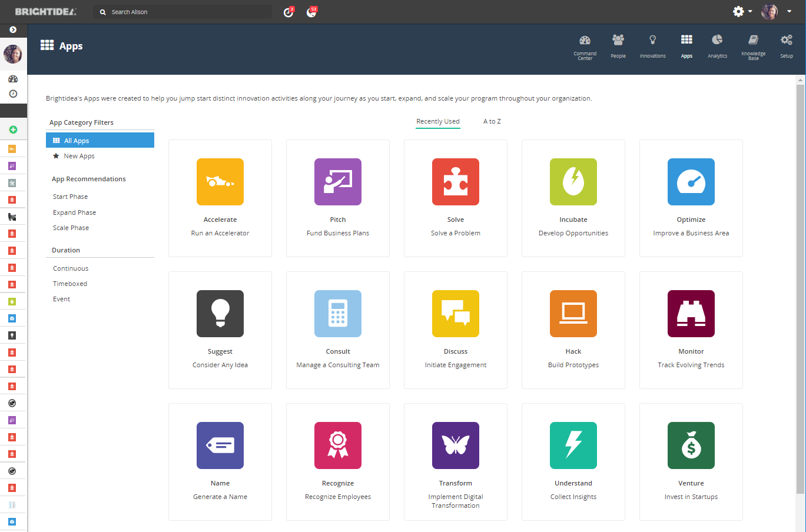This screenshot has width=806, height=532.
Task: Click the Search Alison input field
Action: tap(183, 12)
